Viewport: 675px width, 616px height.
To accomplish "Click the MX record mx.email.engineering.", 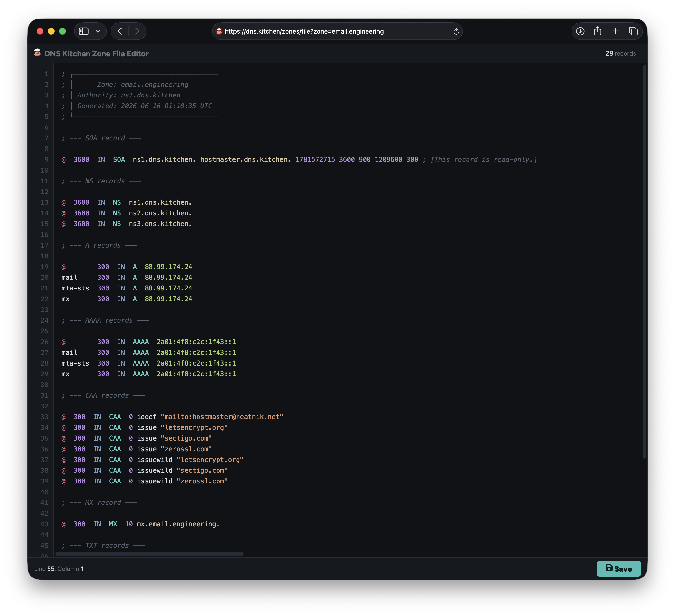I will 178,524.
